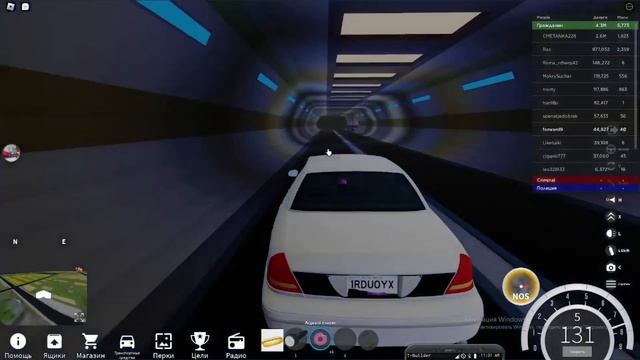Click the highlighted 44,827 leaderboard row
Image resolution: width=640 pixels, height=360 pixels.
(x=584, y=129)
